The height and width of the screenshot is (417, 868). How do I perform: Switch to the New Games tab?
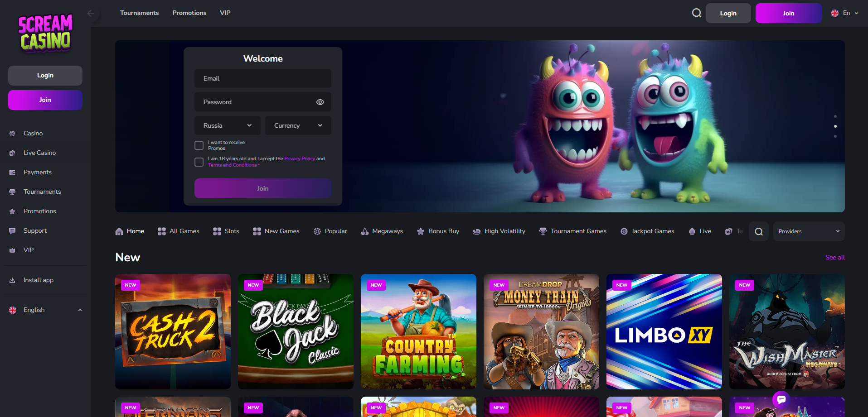point(276,231)
